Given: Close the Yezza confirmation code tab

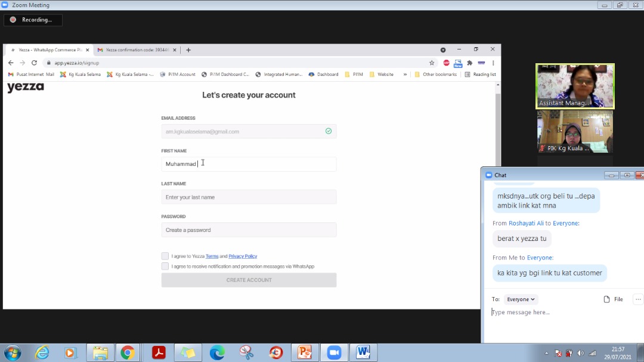Looking at the screenshot, I should point(175,50).
